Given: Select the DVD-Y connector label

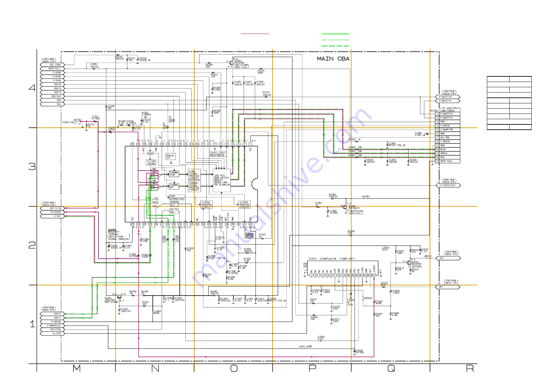Looking at the screenshot, I should coord(53,318).
